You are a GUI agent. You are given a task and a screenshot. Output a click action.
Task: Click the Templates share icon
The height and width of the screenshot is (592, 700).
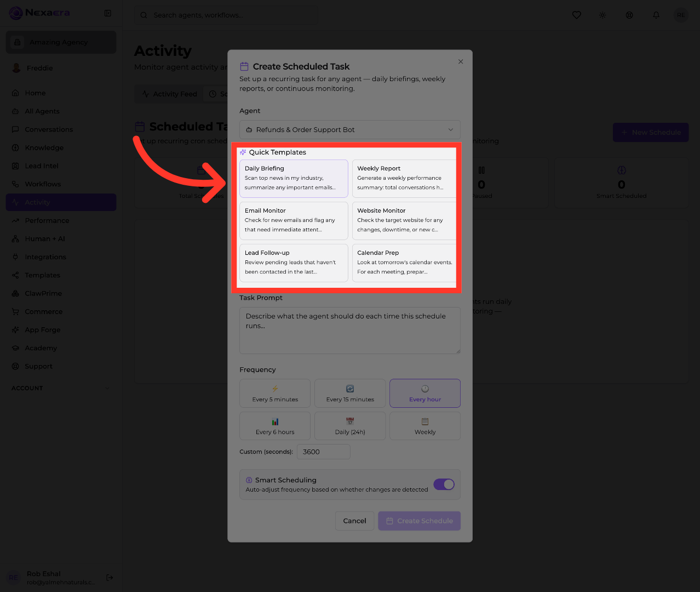15,275
